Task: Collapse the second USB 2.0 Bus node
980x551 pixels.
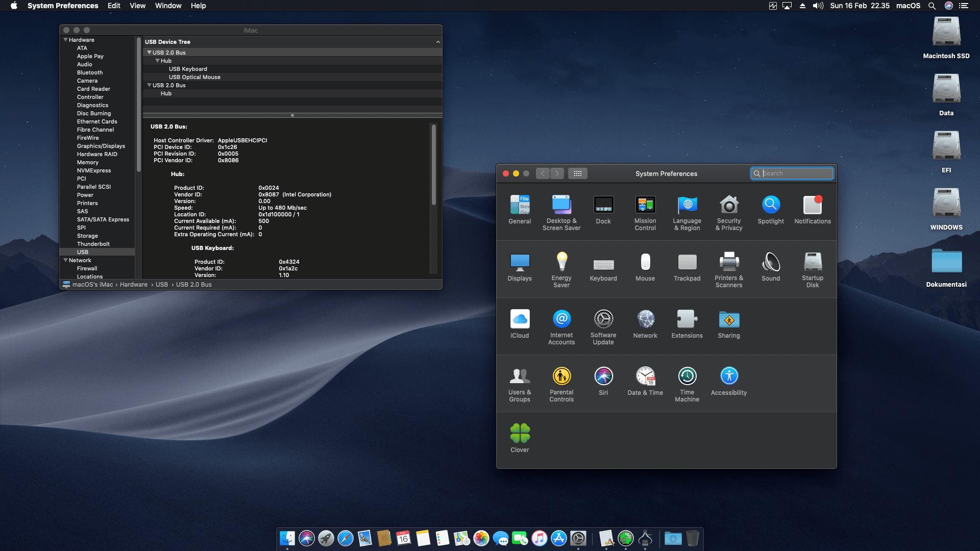Action: 149,85
